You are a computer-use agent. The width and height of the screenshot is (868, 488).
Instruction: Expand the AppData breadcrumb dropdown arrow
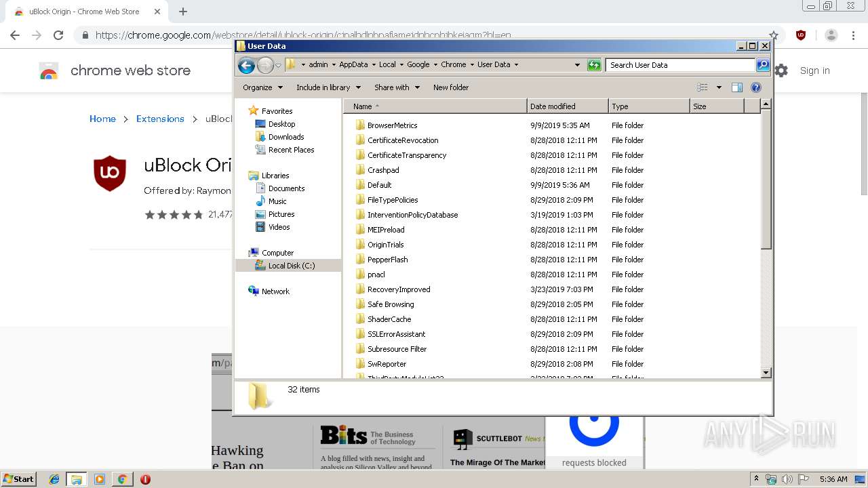pos(373,65)
